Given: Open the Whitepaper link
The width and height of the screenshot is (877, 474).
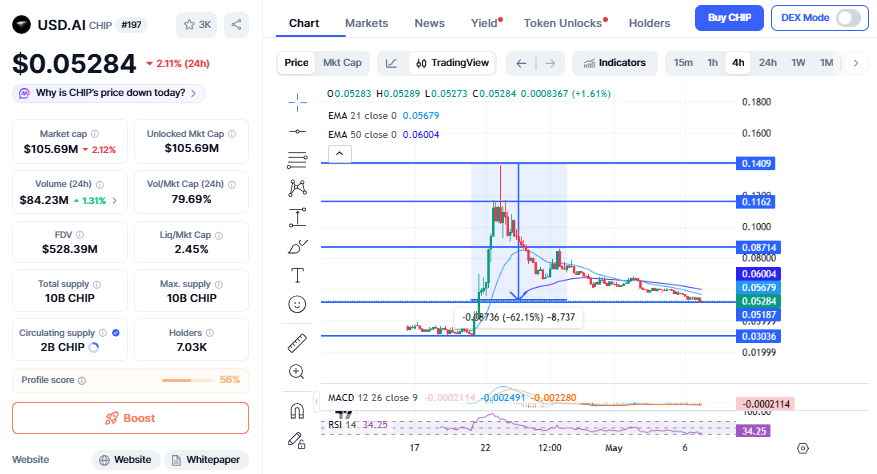Looking at the screenshot, I should (x=206, y=460).
